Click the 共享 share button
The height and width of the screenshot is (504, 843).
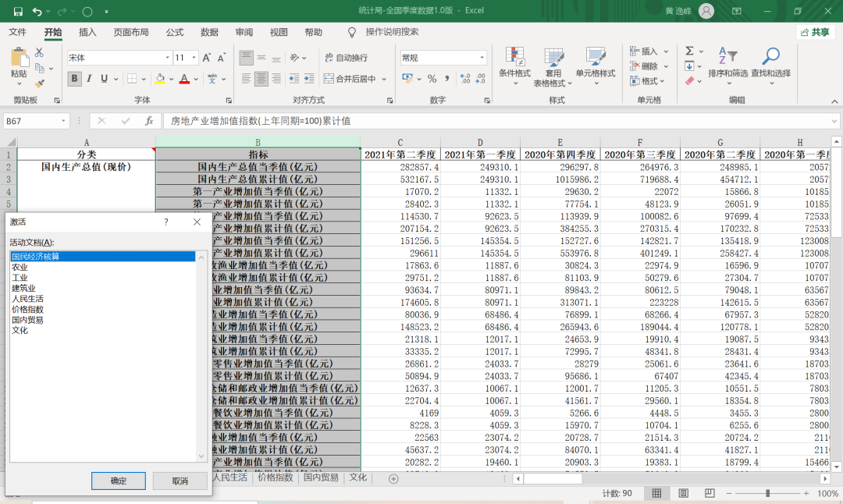click(x=815, y=32)
